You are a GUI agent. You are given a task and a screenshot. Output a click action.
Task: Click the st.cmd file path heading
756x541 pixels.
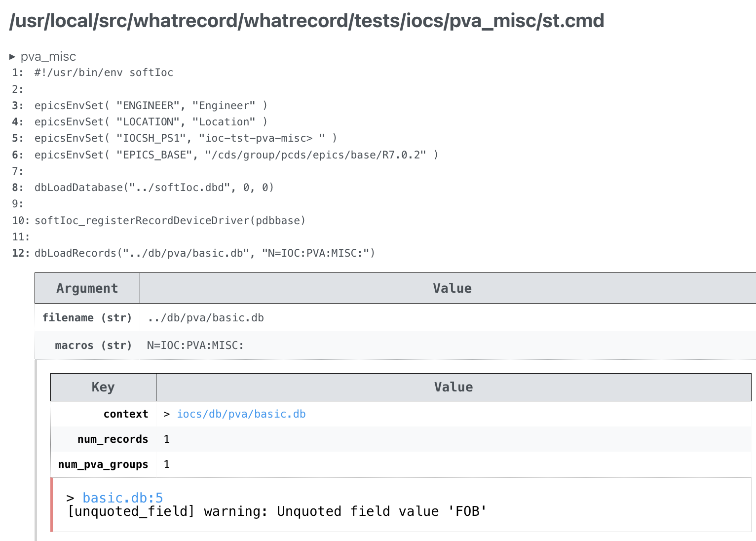point(306,21)
